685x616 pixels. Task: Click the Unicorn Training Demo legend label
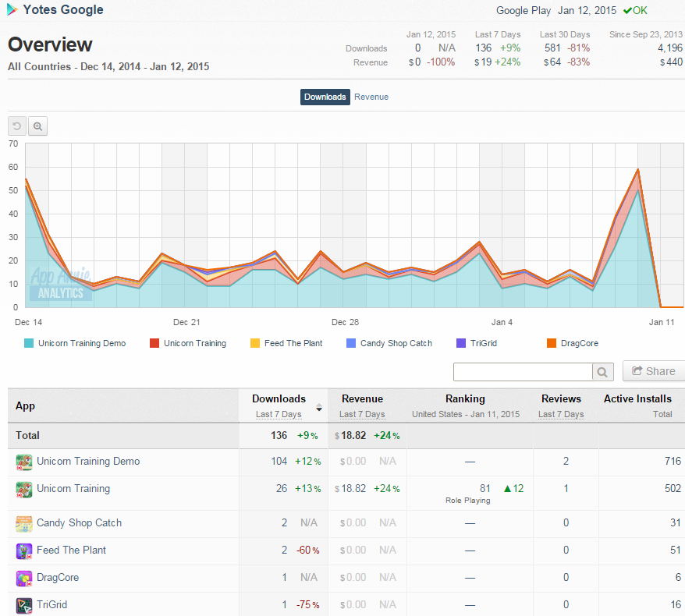click(82, 343)
